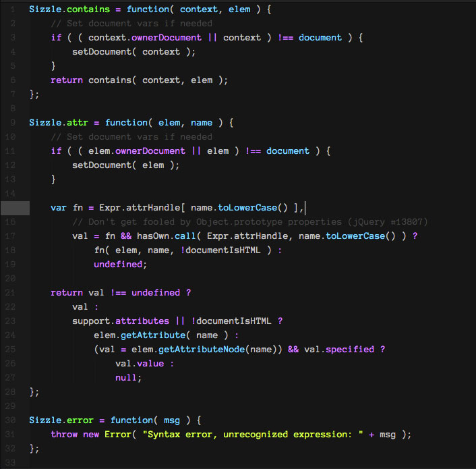Click the setDocument( elem ) call

point(125,165)
